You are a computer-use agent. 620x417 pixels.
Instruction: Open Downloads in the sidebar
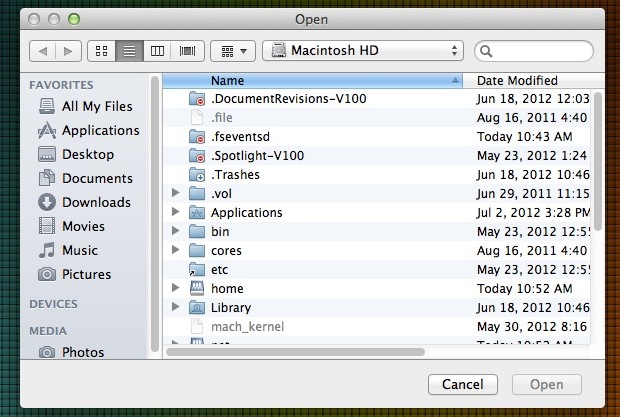tap(85, 202)
